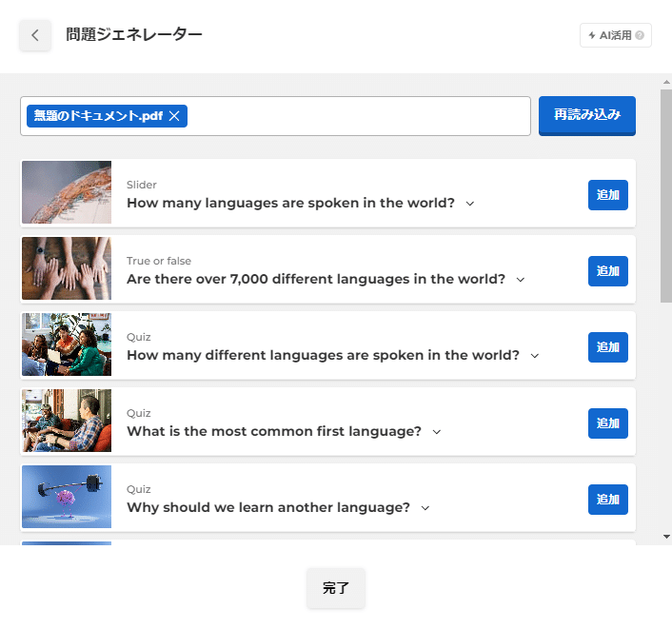Add the Slider question about languages spoken

point(607,195)
